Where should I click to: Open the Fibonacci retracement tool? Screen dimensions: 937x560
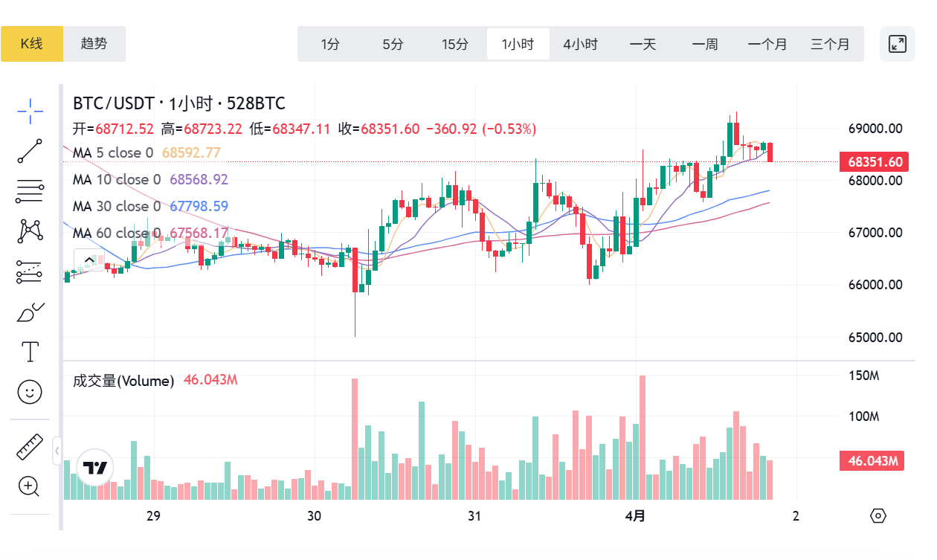[x=30, y=191]
